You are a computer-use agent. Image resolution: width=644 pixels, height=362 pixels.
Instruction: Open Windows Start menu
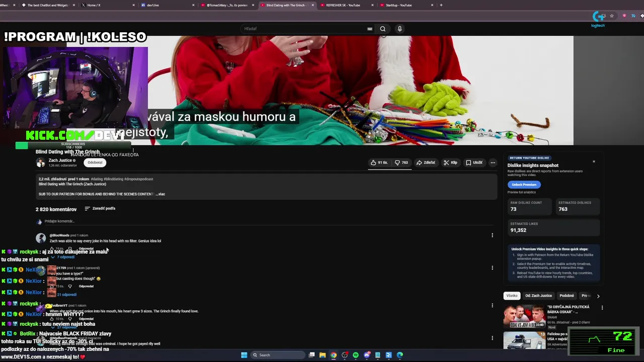tap(244, 355)
